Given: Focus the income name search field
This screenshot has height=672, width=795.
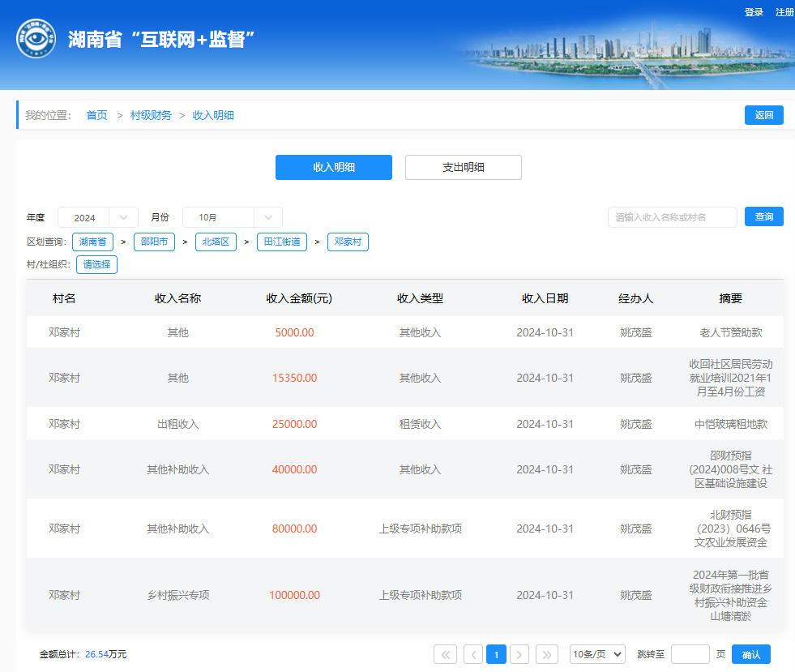Looking at the screenshot, I should click(673, 217).
